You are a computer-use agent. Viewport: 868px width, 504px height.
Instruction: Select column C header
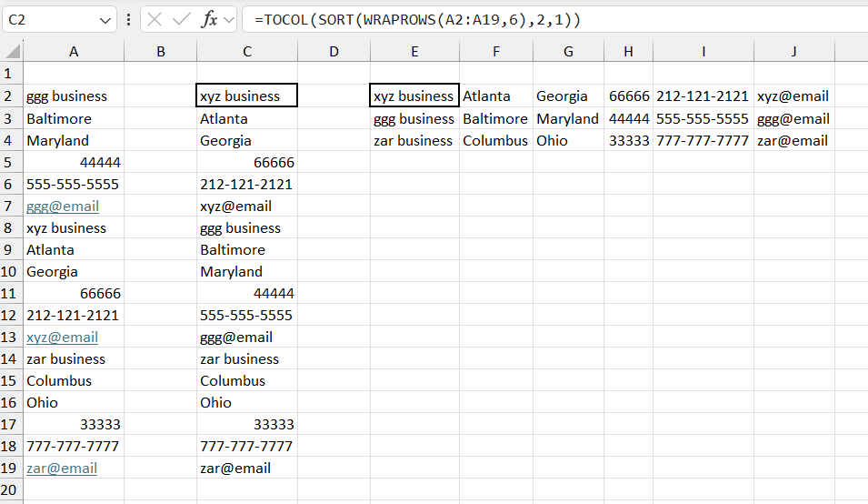tap(247, 52)
